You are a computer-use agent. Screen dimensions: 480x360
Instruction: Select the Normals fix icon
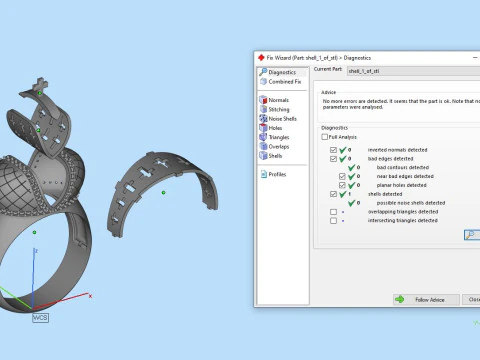tap(263, 100)
